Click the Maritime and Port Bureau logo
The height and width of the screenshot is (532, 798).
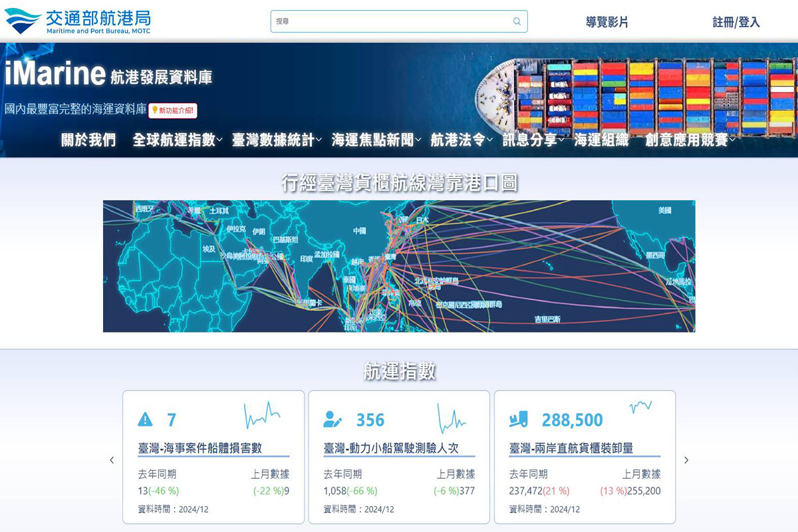[77, 21]
